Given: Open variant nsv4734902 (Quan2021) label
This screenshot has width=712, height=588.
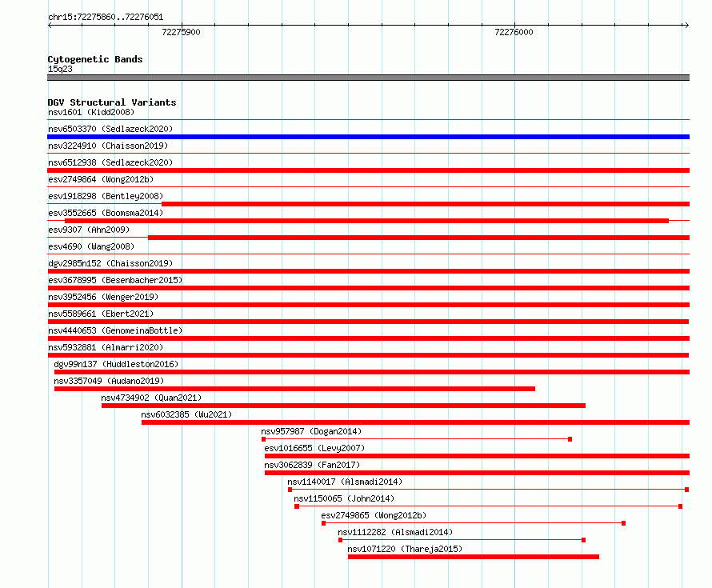Looking at the screenshot, I should [150, 398].
